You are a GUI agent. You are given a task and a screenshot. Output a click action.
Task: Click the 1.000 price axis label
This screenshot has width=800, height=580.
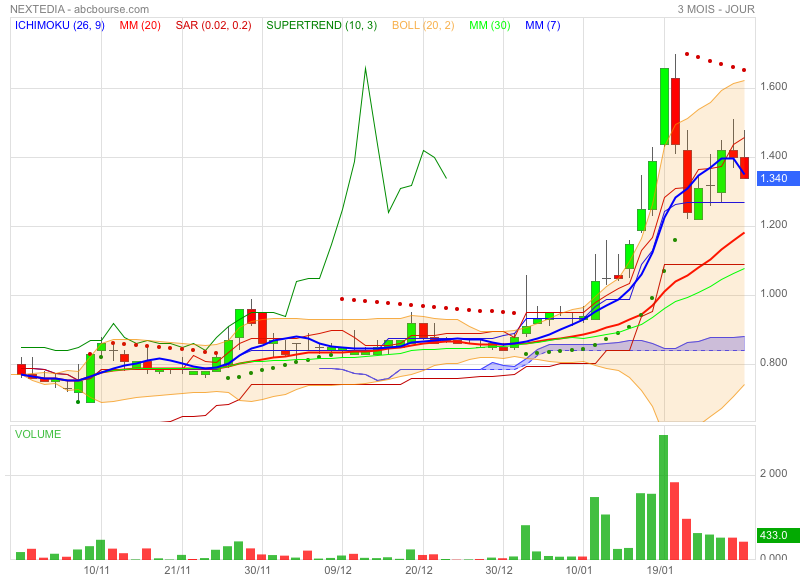tap(773, 293)
